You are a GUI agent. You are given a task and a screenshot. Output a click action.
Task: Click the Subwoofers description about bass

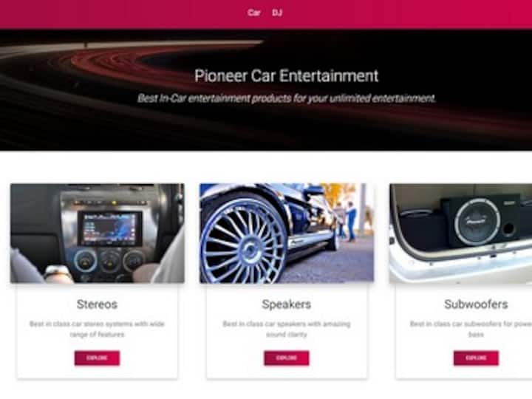[471, 329]
